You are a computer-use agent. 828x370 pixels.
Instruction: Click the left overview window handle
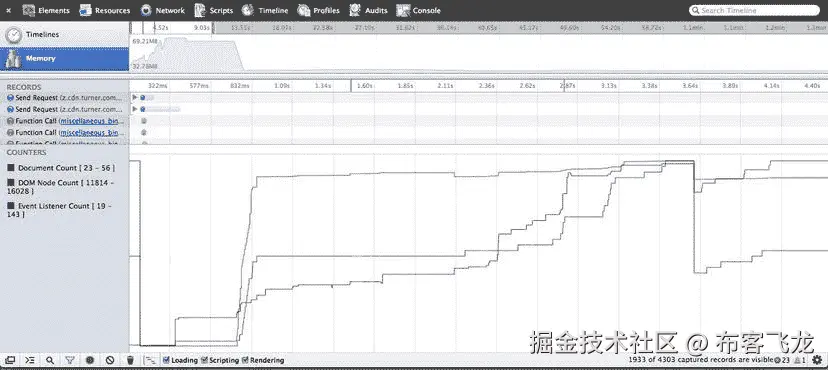(131, 27)
